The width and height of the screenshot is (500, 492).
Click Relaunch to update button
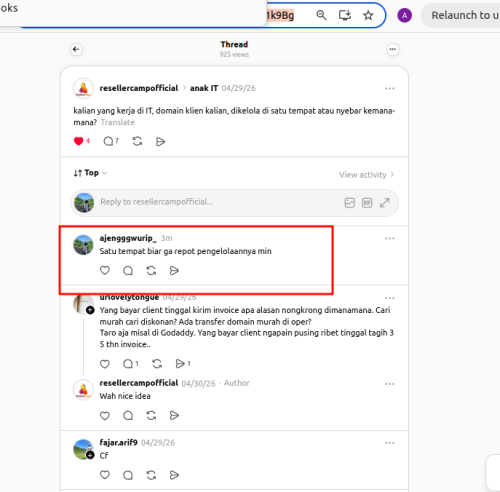(x=461, y=15)
